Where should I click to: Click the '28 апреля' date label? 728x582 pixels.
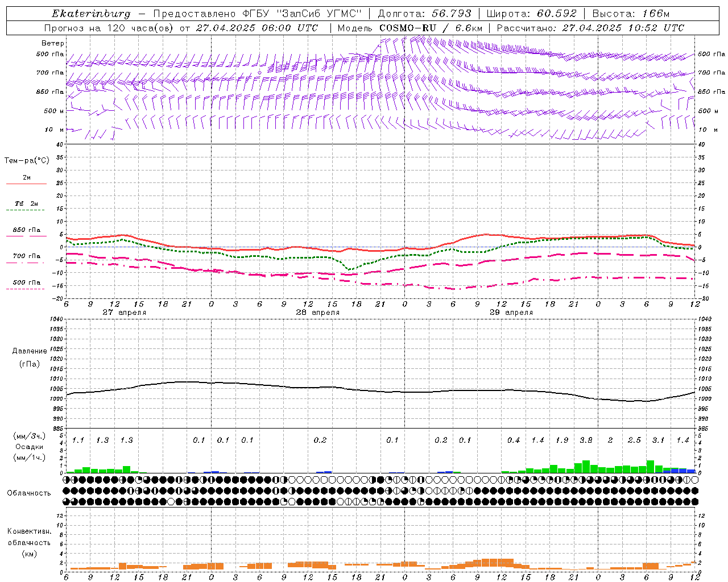[x=317, y=313]
